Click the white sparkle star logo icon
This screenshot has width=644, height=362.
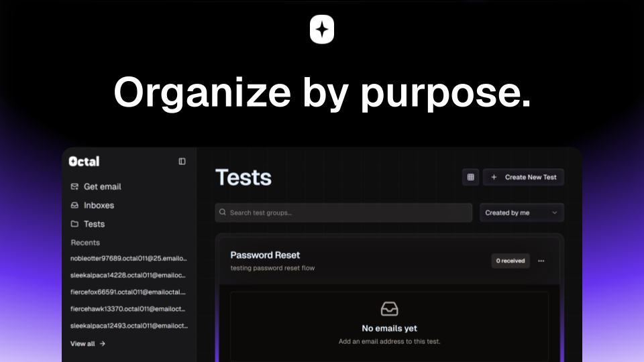pyautogui.click(x=322, y=29)
